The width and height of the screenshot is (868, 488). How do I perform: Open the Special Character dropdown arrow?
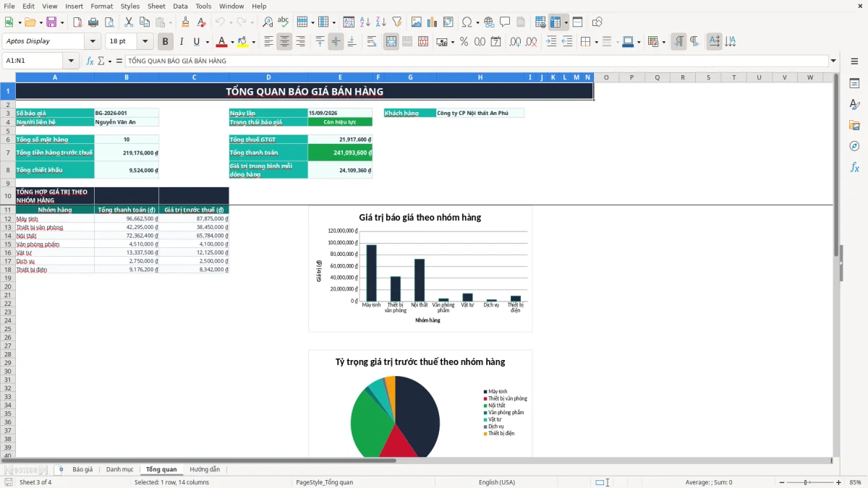pyautogui.click(x=477, y=22)
